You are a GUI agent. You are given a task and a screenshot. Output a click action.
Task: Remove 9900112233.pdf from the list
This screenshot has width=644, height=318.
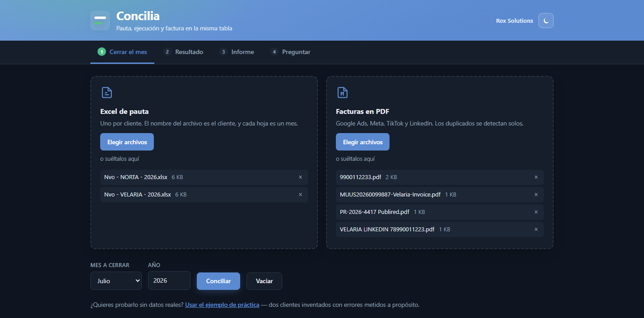[x=536, y=177]
